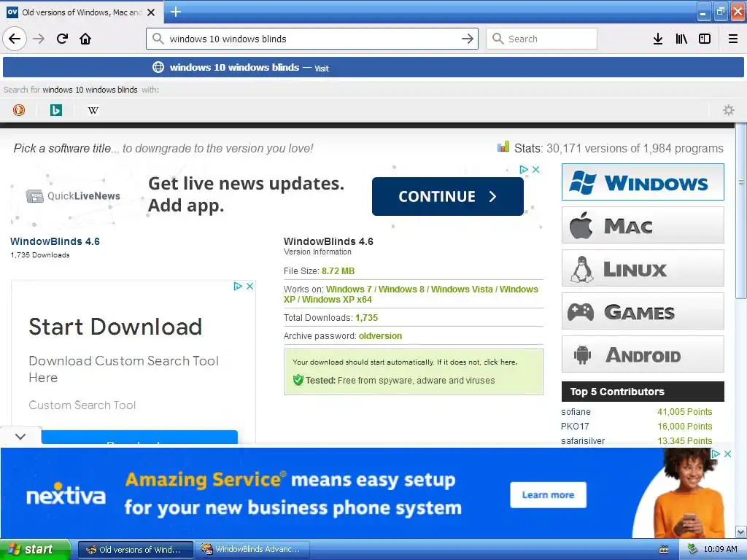This screenshot has height=560, width=747.
Task: Click the forward navigation arrow
Action: (39, 39)
